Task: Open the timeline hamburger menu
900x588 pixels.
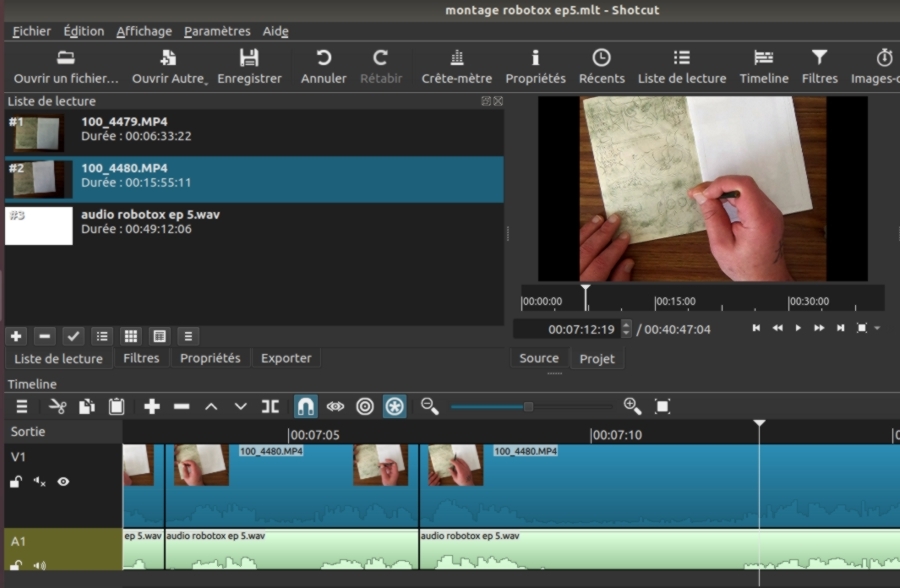Action: tap(21, 406)
